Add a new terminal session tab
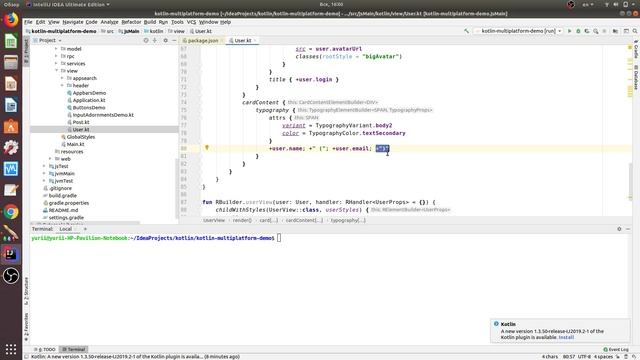This screenshot has width=640, height=360. click(85, 229)
